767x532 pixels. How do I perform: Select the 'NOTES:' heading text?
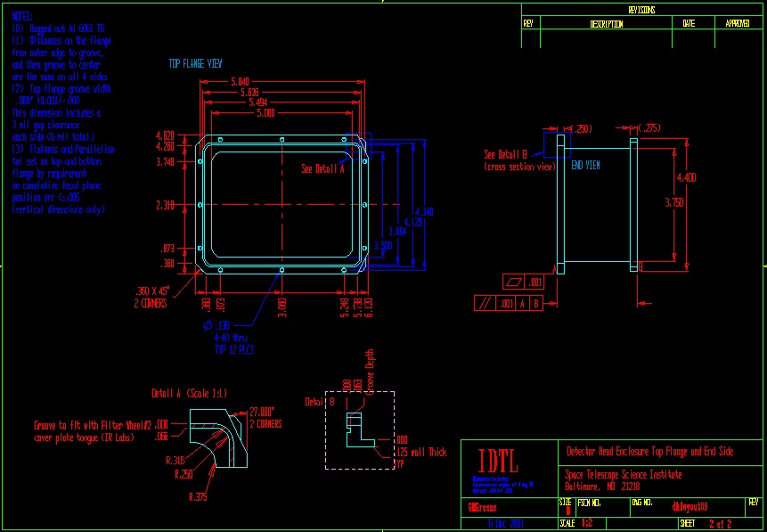[x=22, y=17]
